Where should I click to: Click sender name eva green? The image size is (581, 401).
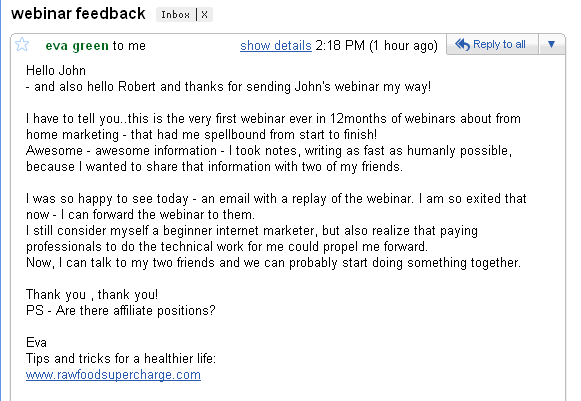77,46
